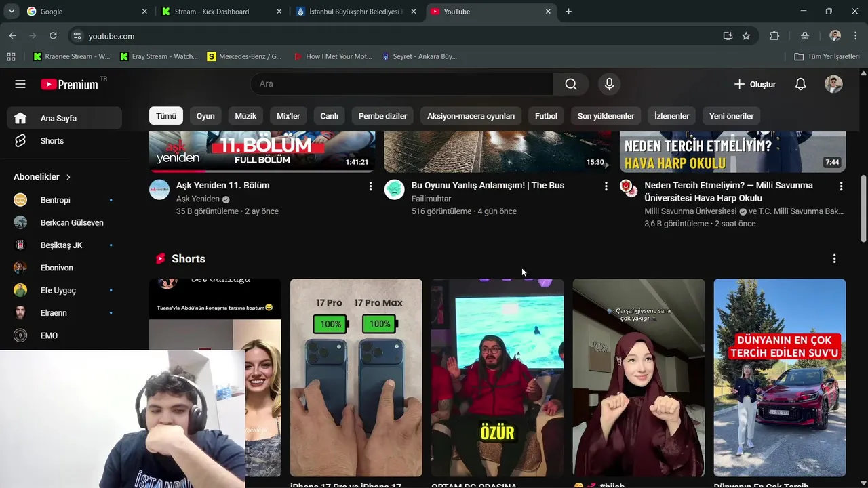This screenshot has height=488, width=868.
Task: Open the notifications bell
Action: click(800, 84)
